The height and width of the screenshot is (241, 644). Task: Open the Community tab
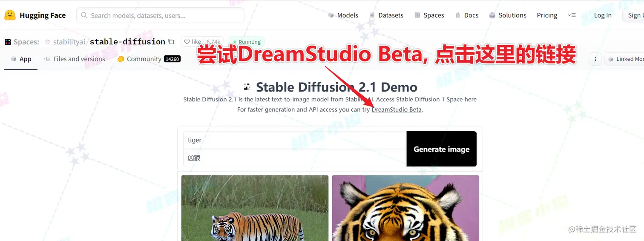pyautogui.click(x=149, y=59)
